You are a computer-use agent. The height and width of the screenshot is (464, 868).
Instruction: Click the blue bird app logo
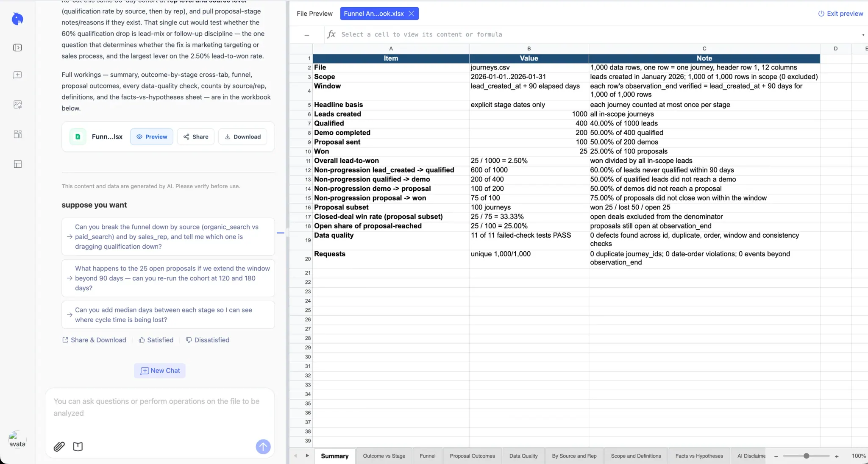[17, 19]
